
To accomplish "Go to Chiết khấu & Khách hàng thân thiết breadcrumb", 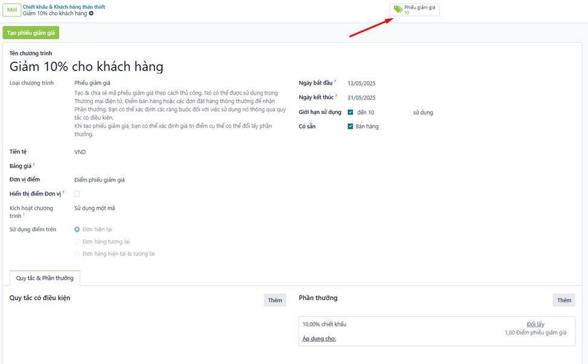I will 64,7.
